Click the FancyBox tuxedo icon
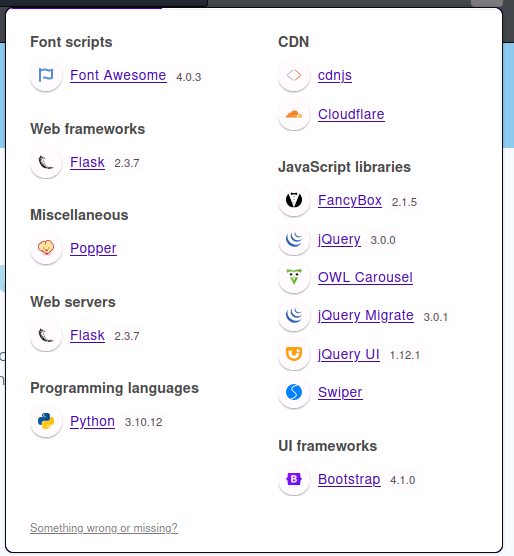514x556 pixels. point(294,200)
